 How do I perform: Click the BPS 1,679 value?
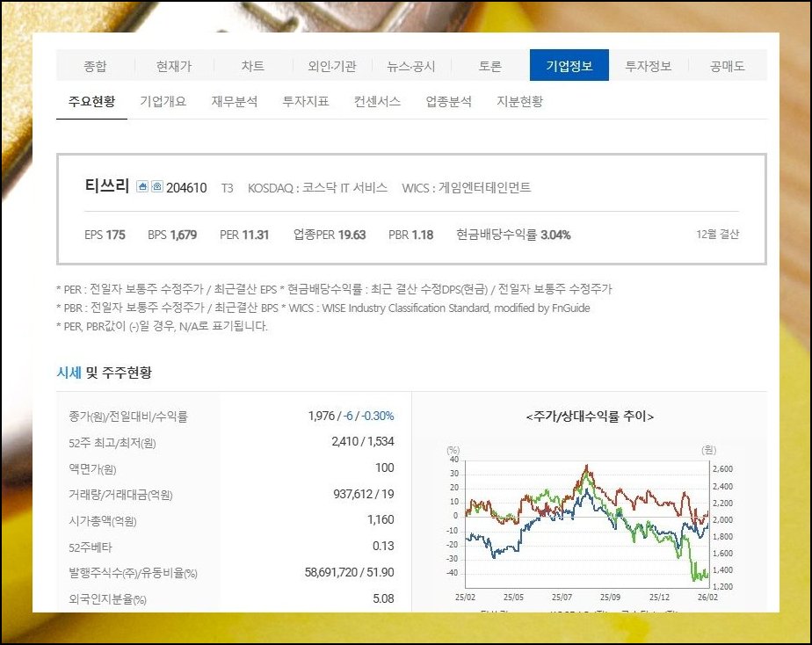[172, 235]
